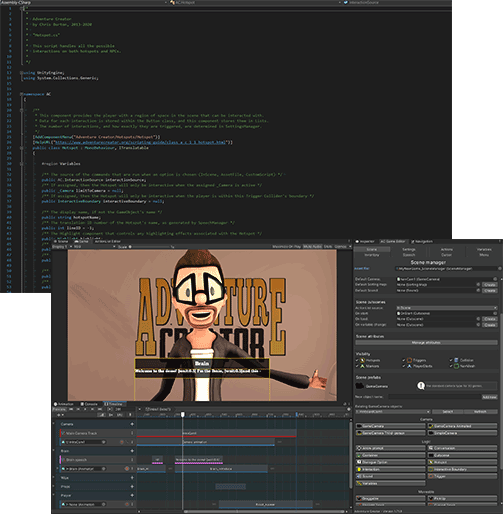Switch to the Console tab

point(89,404)
